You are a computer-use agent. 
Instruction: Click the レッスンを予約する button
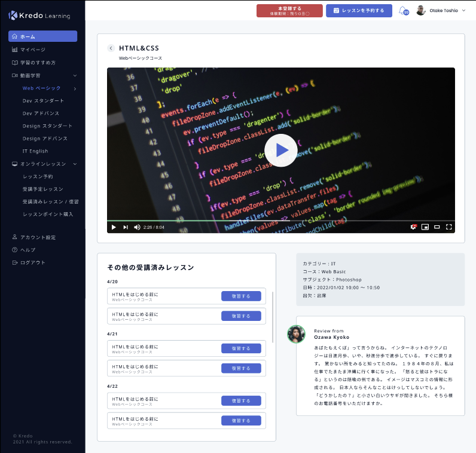coord(359,11)
